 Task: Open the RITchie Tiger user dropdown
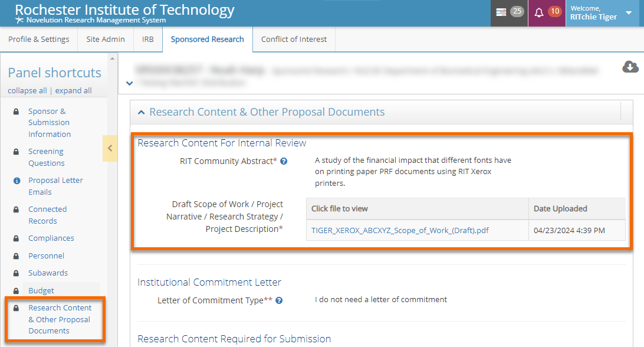(x=629, y=13)
